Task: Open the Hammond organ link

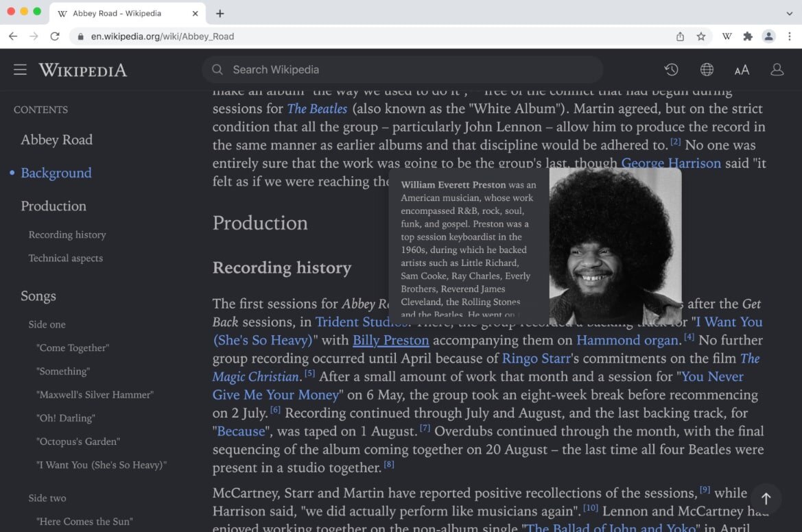Action: (x=628, y=340)
